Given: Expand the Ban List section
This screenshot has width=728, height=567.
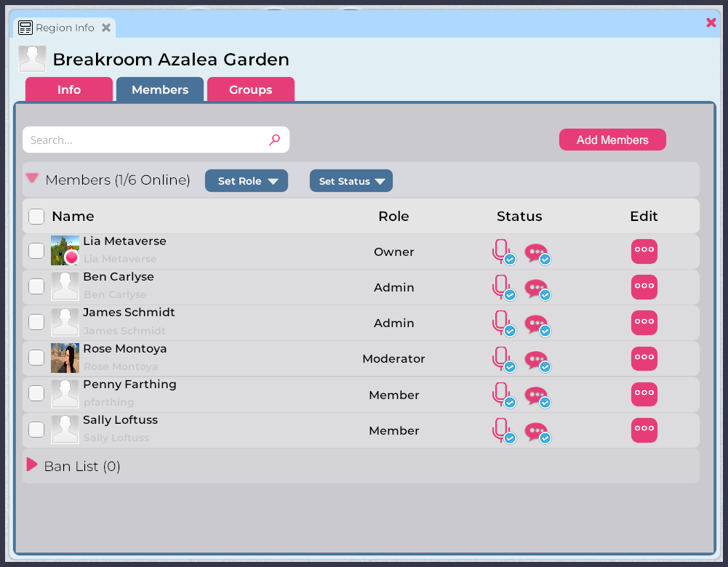Looking at the screenshot, I should (31, 465).
